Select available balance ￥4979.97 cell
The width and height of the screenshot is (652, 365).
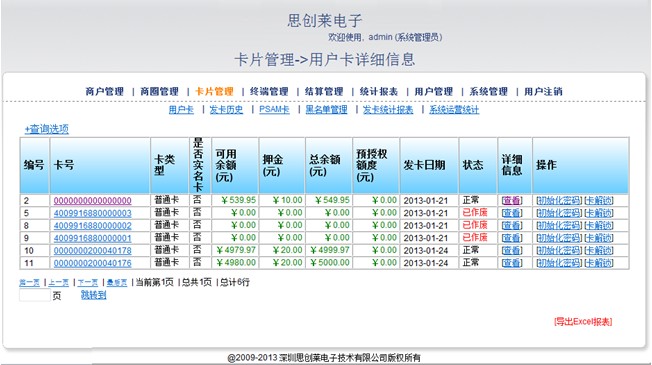(x=236, y=250)
